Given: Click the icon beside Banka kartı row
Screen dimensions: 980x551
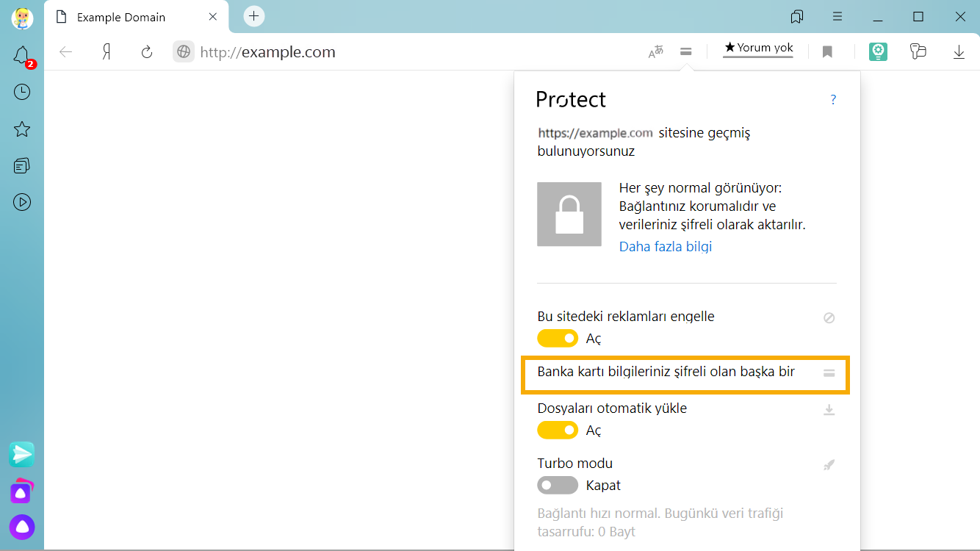Looking at the screenshot, I should coord(829,373).
